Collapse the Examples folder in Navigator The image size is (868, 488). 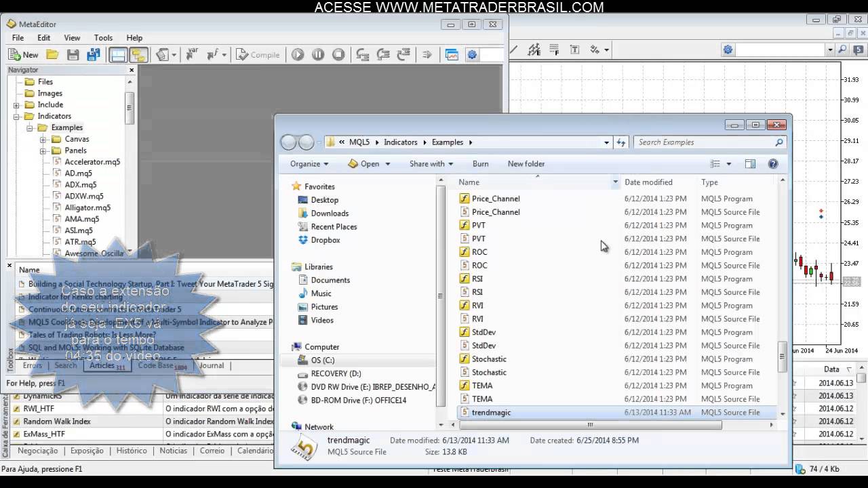click(30, 128)
